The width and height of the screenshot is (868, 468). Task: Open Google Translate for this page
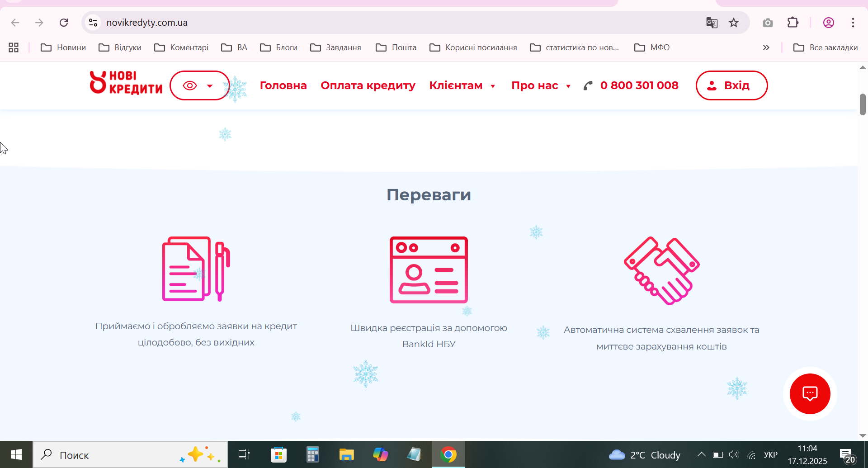pos(712,23)
